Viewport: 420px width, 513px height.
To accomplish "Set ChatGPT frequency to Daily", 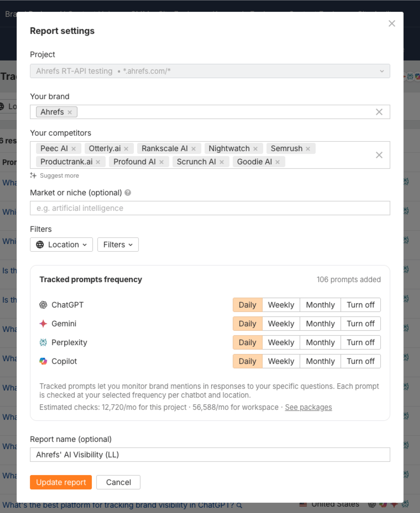I will click(x=248, y=305).
